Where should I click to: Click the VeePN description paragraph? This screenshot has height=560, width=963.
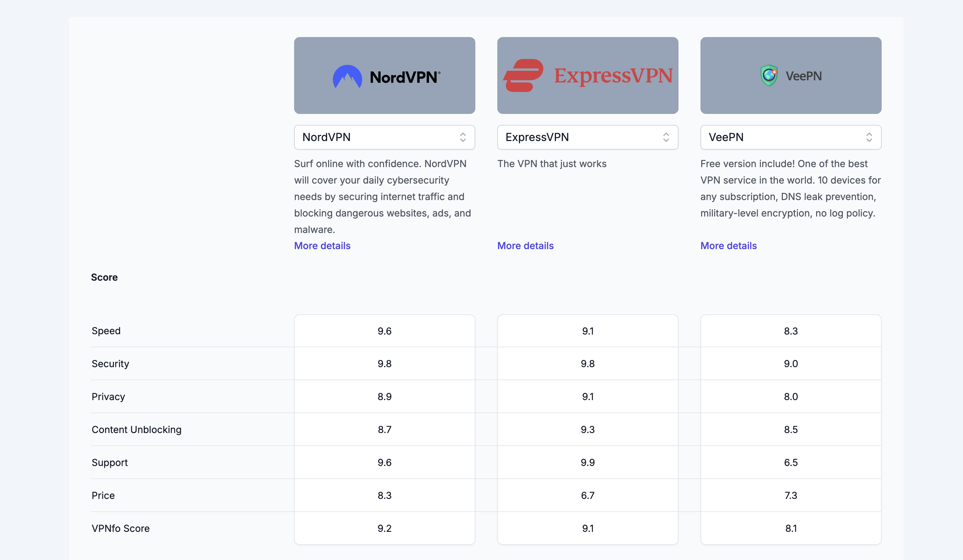point(791,188)
